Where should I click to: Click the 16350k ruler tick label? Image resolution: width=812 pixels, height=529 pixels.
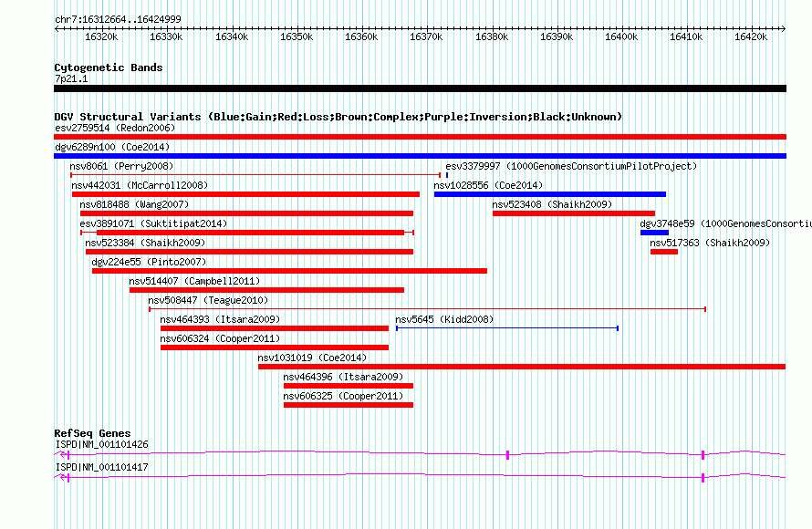297,36
